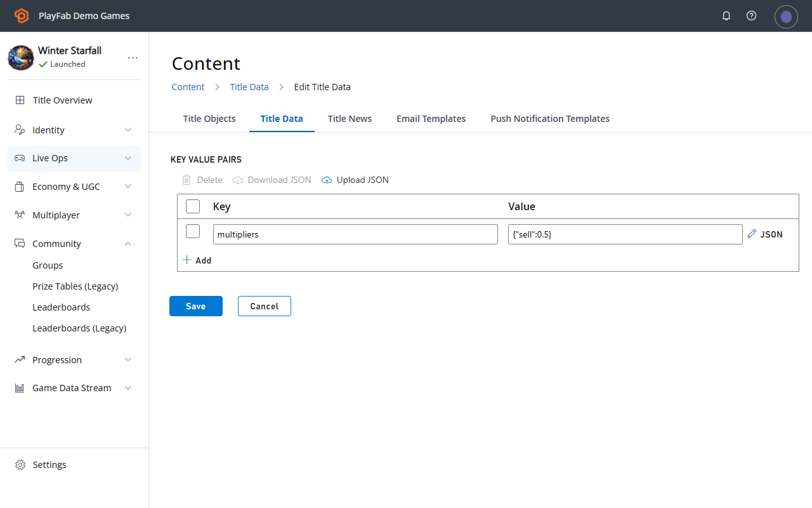Expand the Live Ops section chevron
Viewport: 812px width, 508px height.
click(x=128, y=158)
